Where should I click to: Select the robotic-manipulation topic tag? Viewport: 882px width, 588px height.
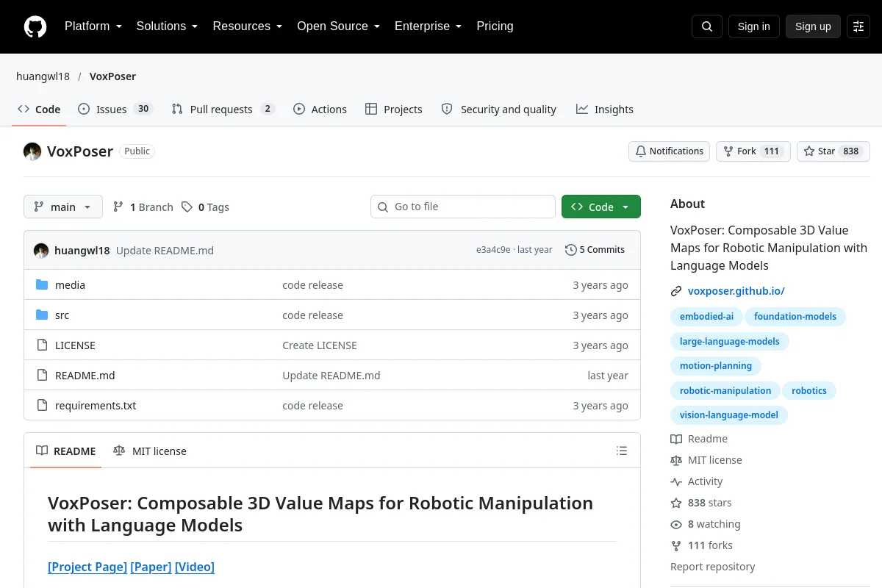click(725, 390)
